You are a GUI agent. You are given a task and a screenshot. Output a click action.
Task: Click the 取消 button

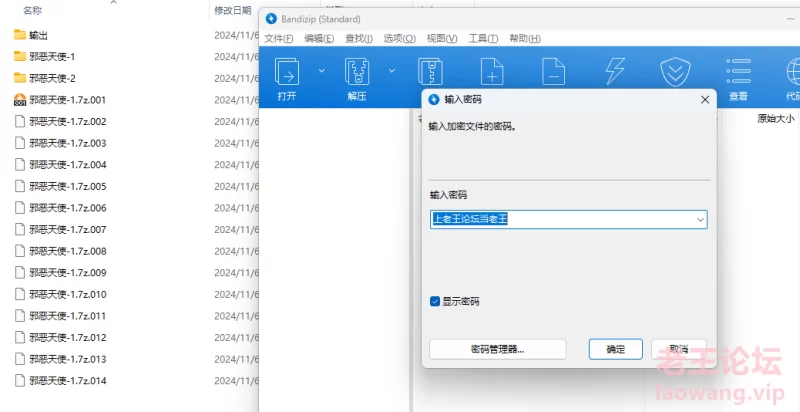679,349
